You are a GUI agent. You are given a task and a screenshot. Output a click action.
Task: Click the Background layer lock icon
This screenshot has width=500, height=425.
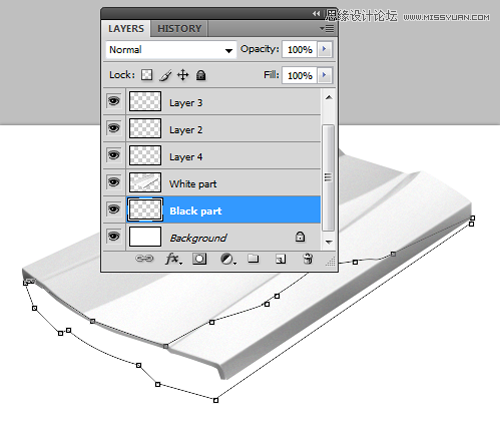pyautogui.click(x=300, y=236)
